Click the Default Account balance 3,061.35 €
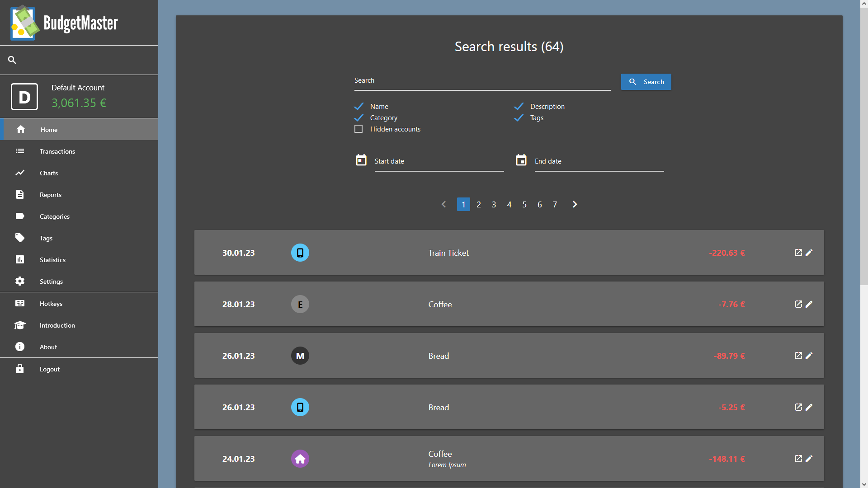This screenshot has width=868, height=488. [x=79, y=103]
